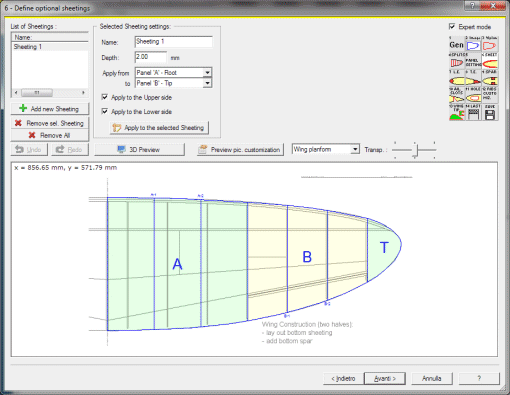This screenshot has height=395, width=510.
Task: Click the Depth input field
Action: (x=151, y=57)
